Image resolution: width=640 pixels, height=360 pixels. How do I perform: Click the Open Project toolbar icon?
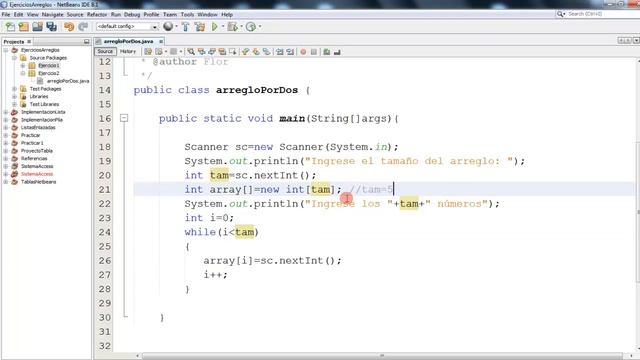tap(38, 27)
